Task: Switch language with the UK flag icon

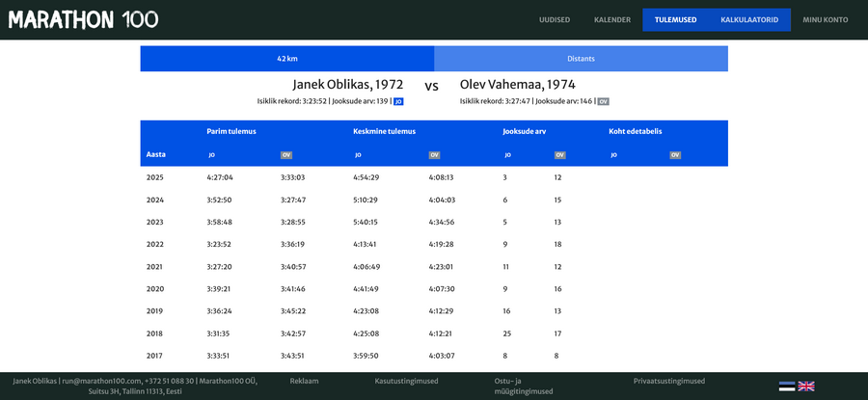Action: (806, 387)
